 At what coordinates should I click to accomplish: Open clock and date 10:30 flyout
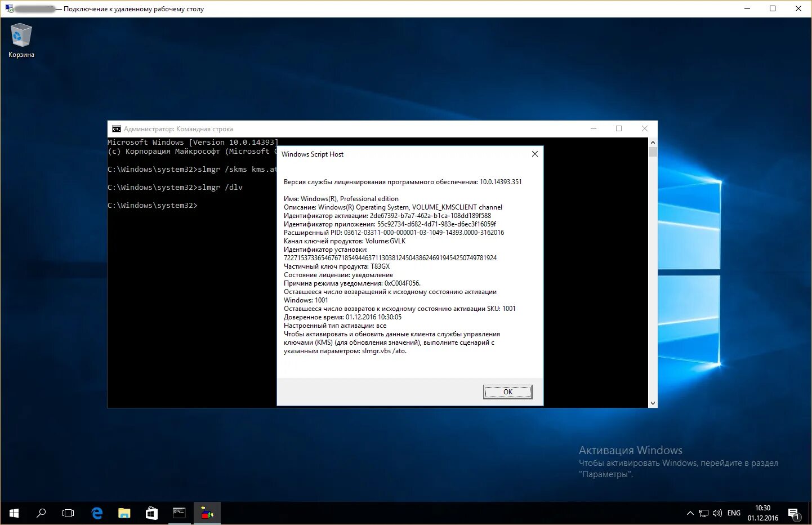click(763, 513)
